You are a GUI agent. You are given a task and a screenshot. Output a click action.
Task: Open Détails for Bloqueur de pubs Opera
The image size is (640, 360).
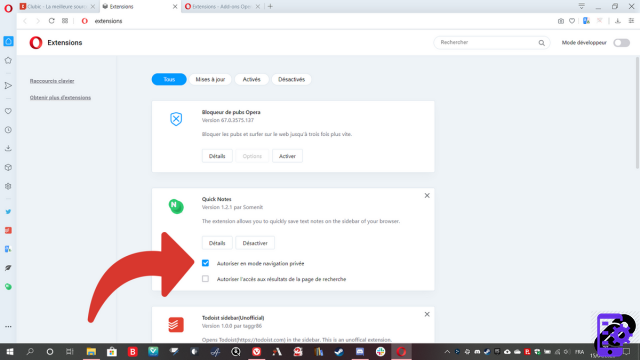click(217, 156)
